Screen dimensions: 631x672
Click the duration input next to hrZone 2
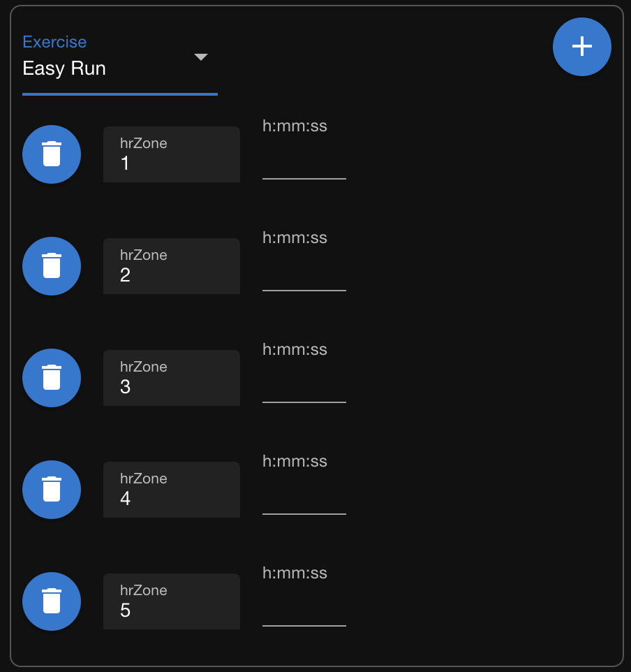304,277
